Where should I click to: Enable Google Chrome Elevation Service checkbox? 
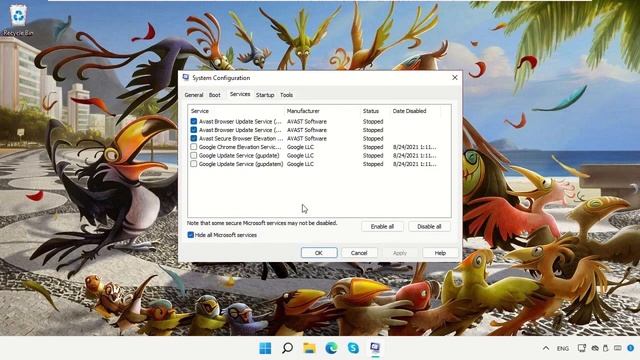point(193,147)
